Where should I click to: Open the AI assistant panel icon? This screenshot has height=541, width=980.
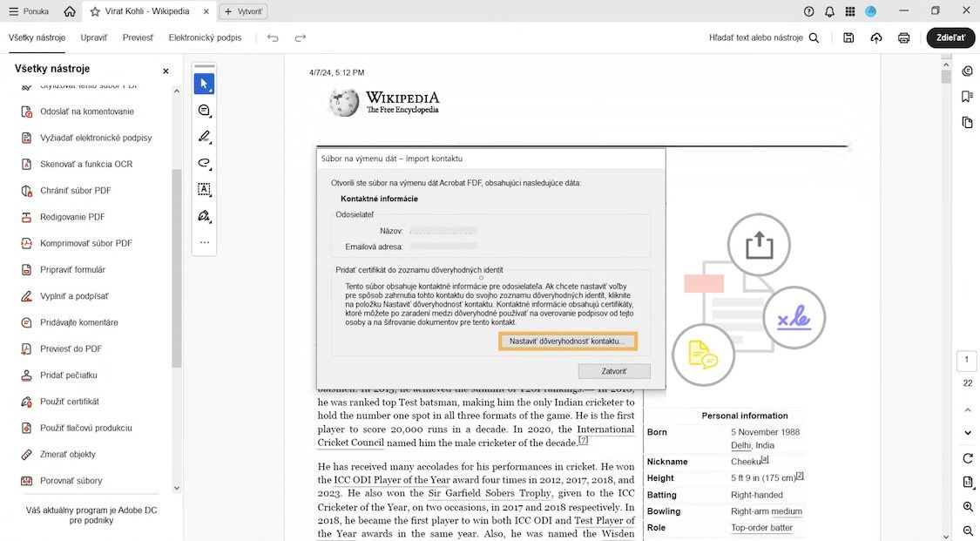point(968,71)
